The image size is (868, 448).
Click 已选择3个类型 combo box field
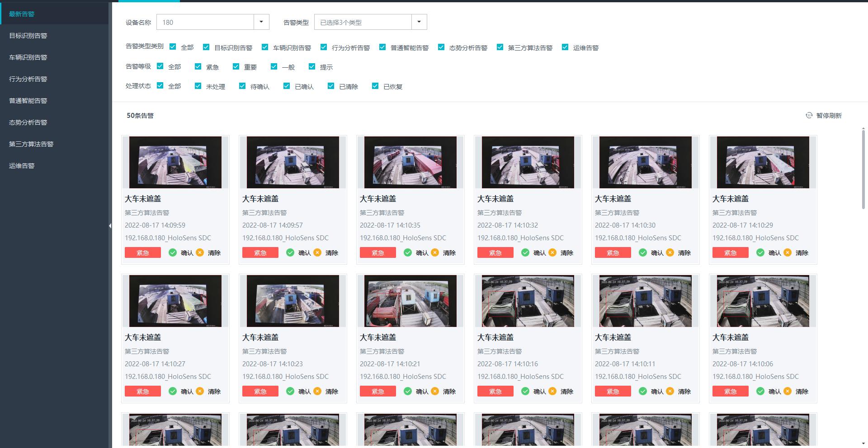[363, 22]
